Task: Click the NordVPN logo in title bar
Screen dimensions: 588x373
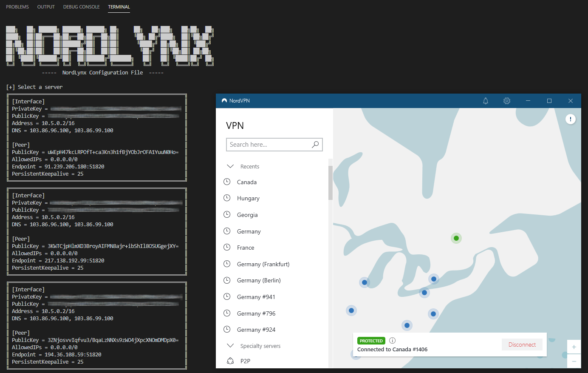Action: 224,101
